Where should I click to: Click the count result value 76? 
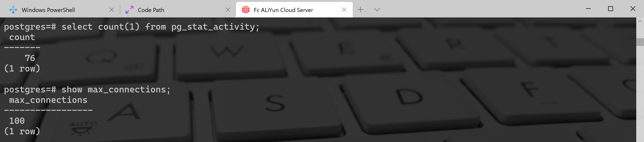click(x=30, y=58)
